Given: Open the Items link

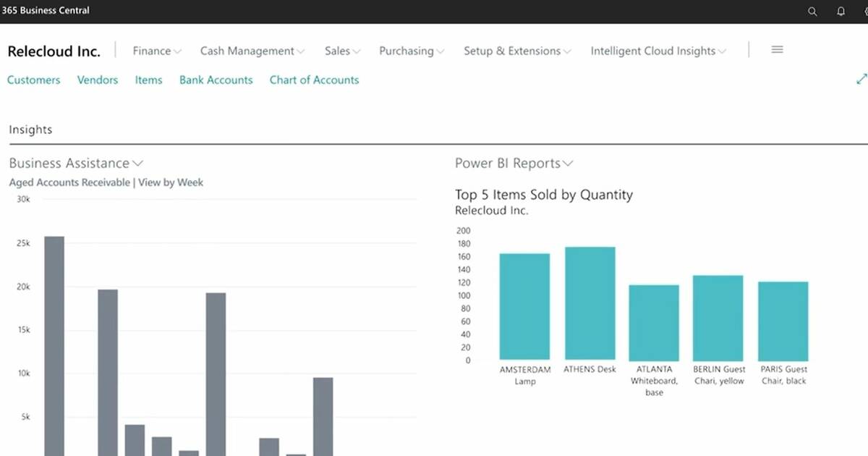Looking at the screenshot, I should (148, 80).
